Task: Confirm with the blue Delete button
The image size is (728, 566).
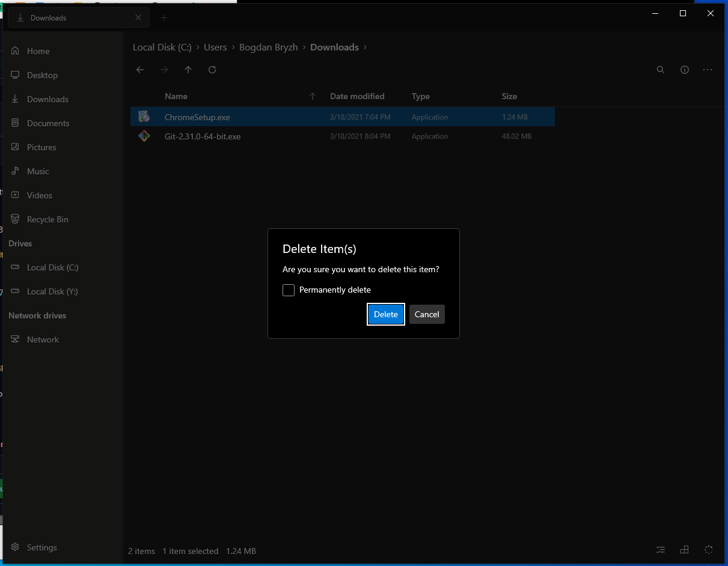Action: 386,314
